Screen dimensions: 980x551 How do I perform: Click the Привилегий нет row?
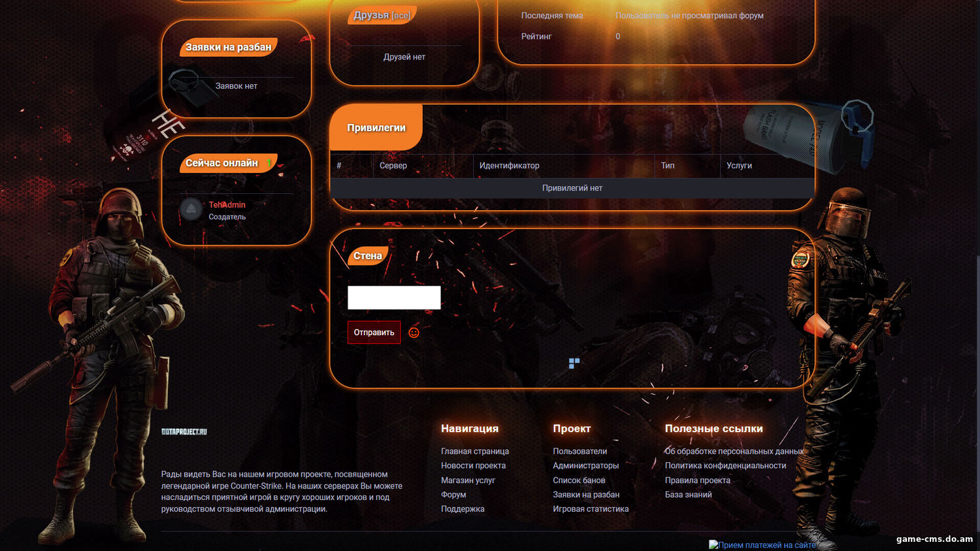572,188
